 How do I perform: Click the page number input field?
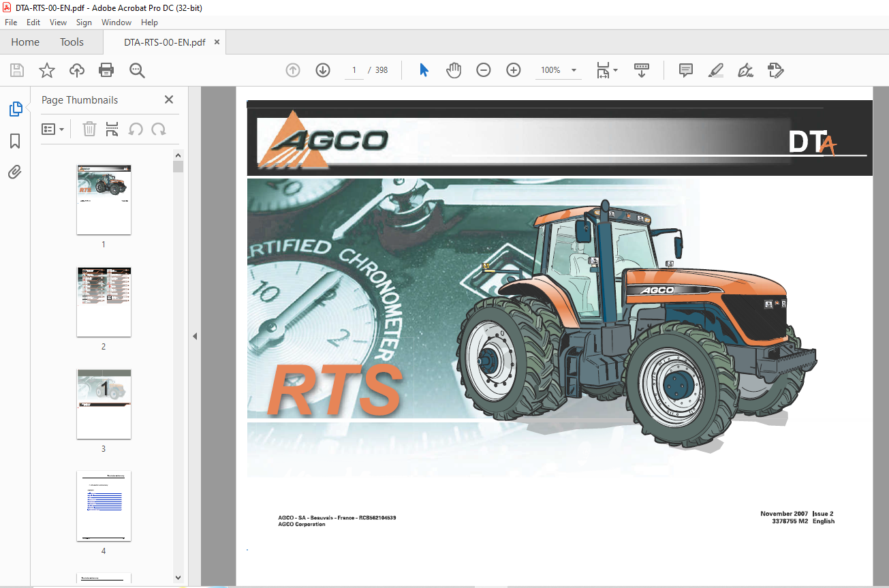[354, 70]
